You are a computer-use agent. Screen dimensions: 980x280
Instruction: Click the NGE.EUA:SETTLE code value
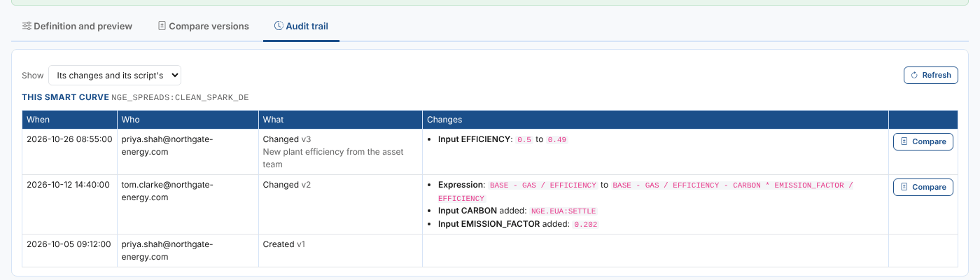(563, 211)
